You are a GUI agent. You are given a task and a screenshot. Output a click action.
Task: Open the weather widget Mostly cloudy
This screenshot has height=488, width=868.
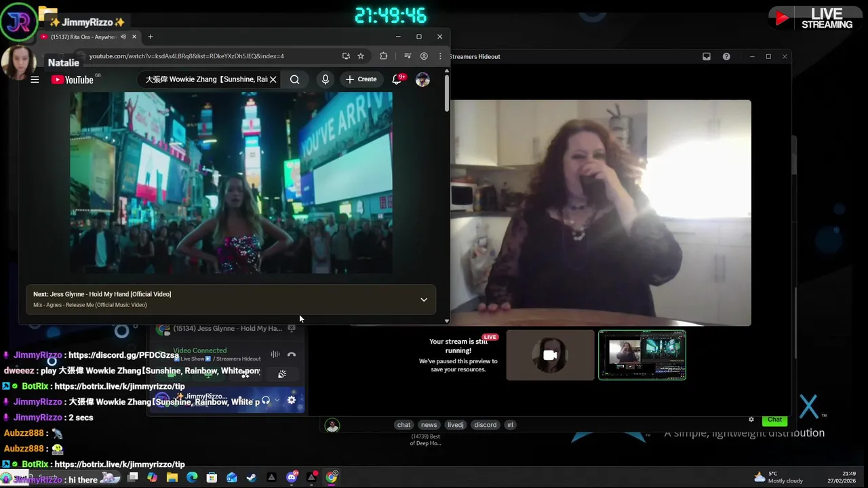[x=778, y=477]
